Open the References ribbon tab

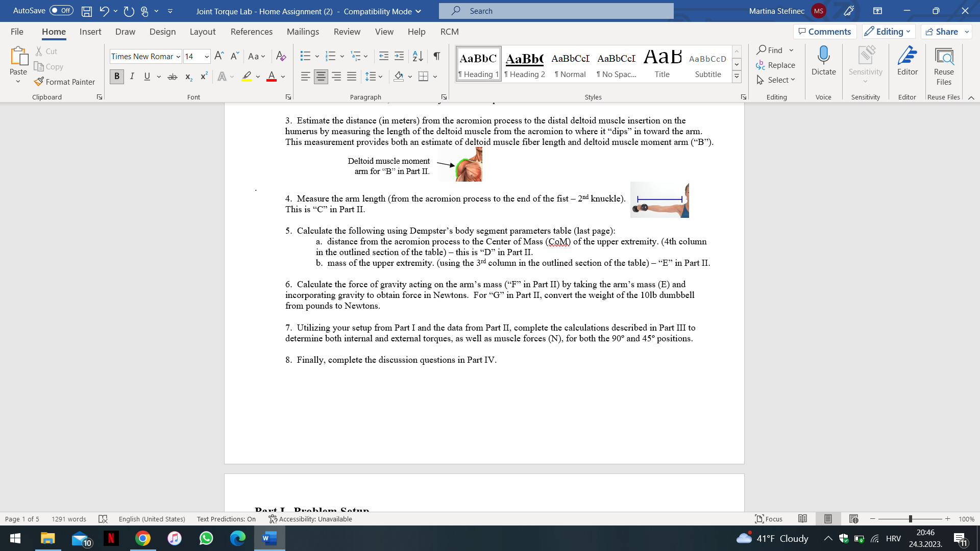pos(251,32)
